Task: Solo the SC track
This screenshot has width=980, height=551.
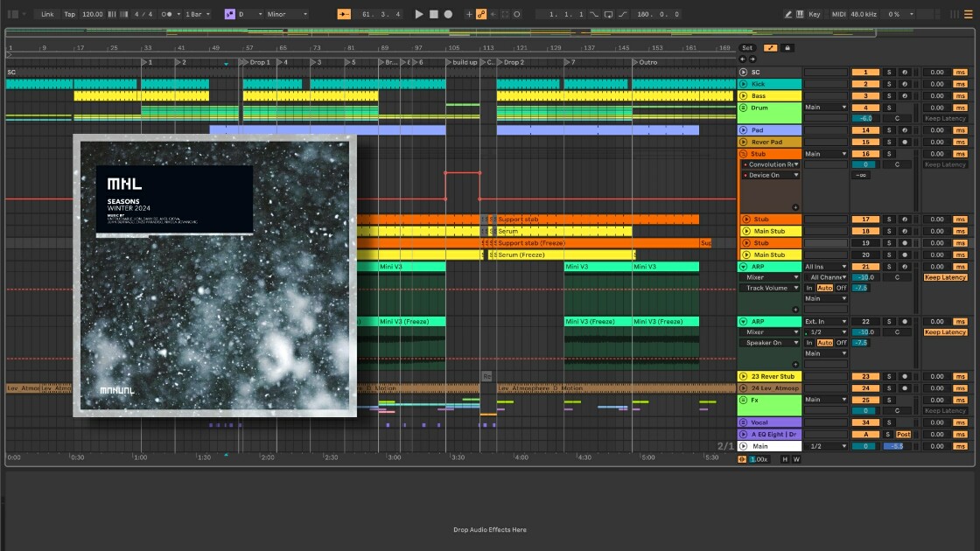Action: point(889,72)
